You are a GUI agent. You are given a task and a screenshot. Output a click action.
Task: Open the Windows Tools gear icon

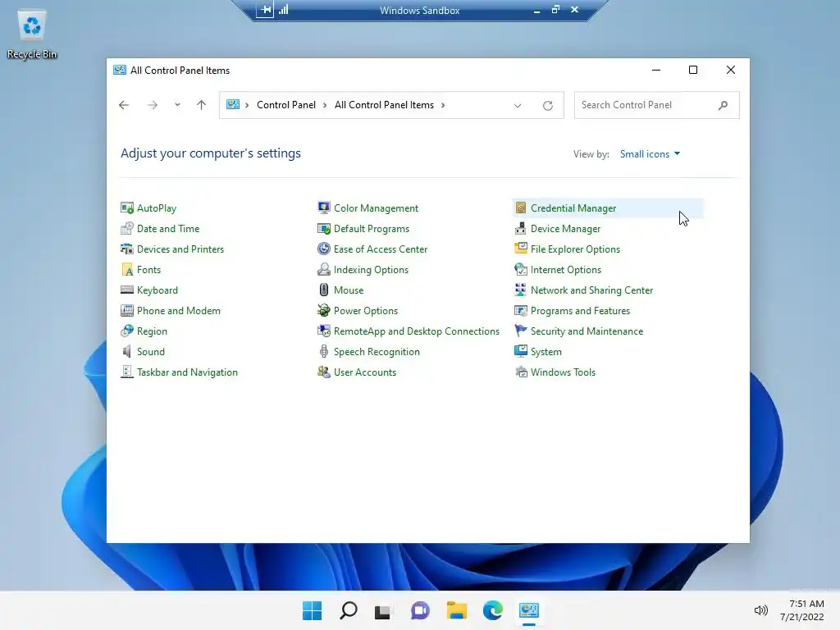click(521, 372)
